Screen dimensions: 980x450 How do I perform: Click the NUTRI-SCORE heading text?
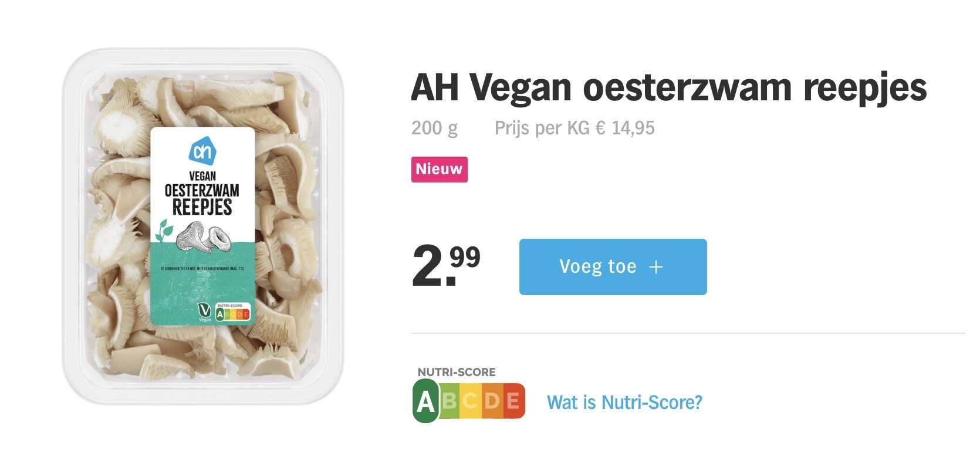click(x=457, y=372)
